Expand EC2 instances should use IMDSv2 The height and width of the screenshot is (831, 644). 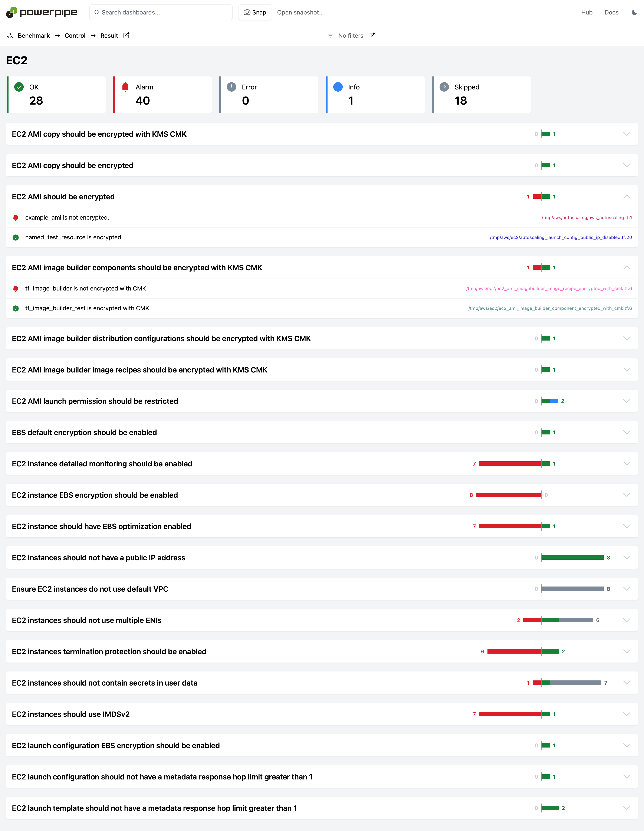[627, 714]
